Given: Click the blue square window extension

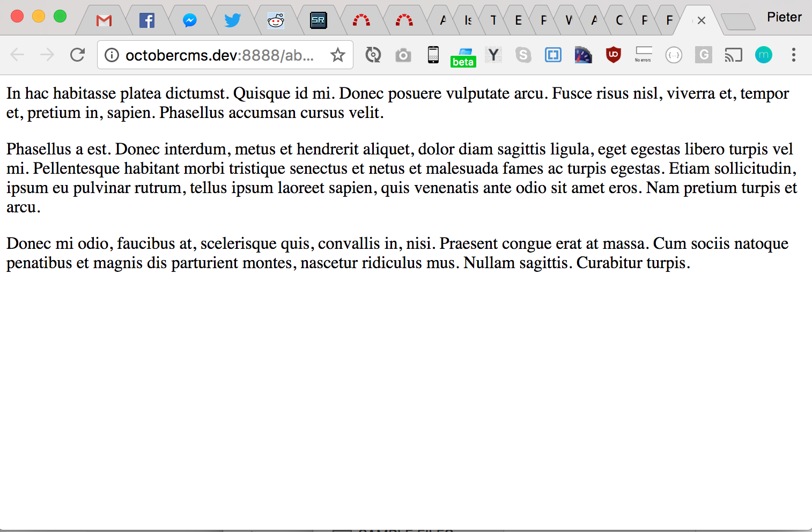Looking at the screenshot, I should (x=553, y=55).
